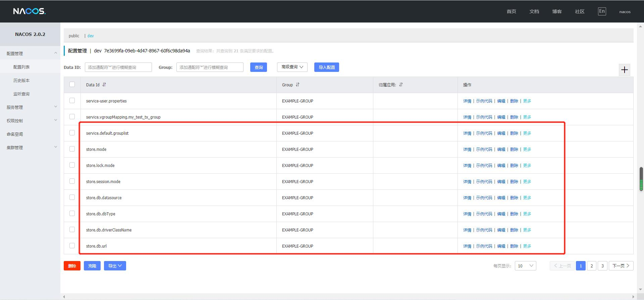Click the 下一页 next page button
Image resolution: width=644 pixels, height=300 pixels.
621,266
